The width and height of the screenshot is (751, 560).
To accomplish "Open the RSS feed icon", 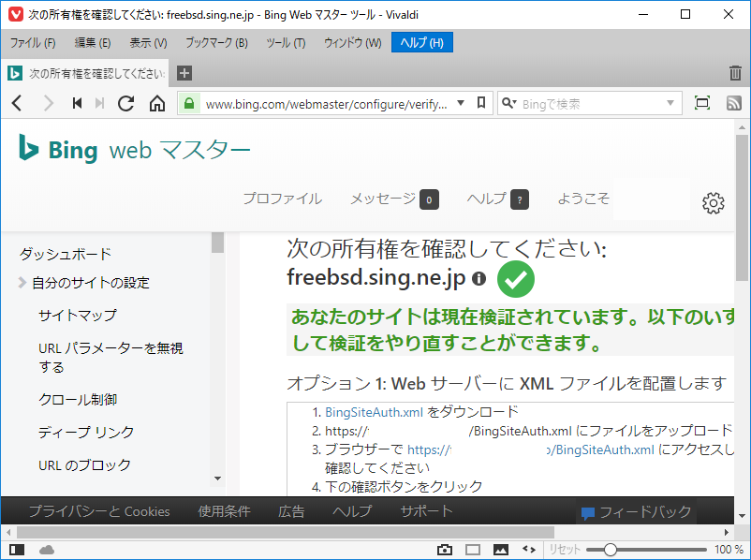I will (734, 102).
